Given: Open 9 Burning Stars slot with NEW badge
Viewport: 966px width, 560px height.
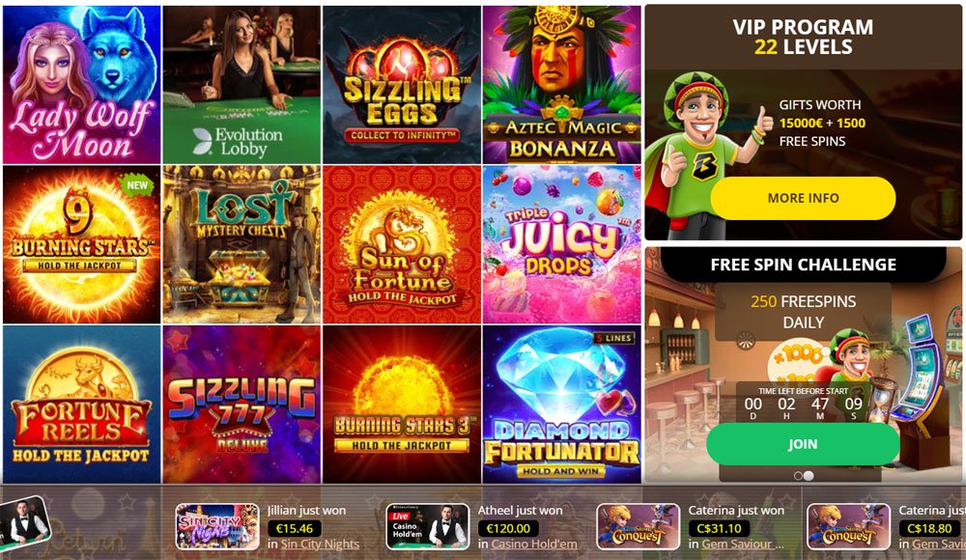Looking at the screenshot, I should pos(82,244).
